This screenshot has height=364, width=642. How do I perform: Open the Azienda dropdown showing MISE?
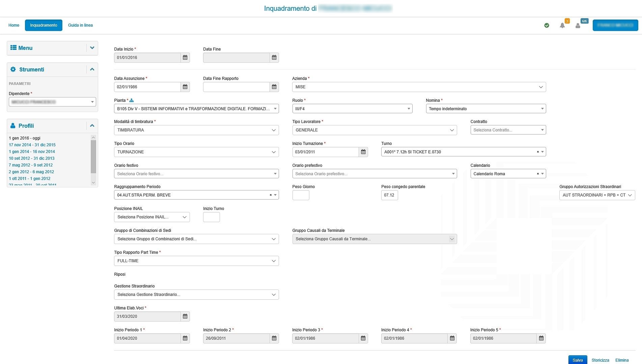point(419,87)
